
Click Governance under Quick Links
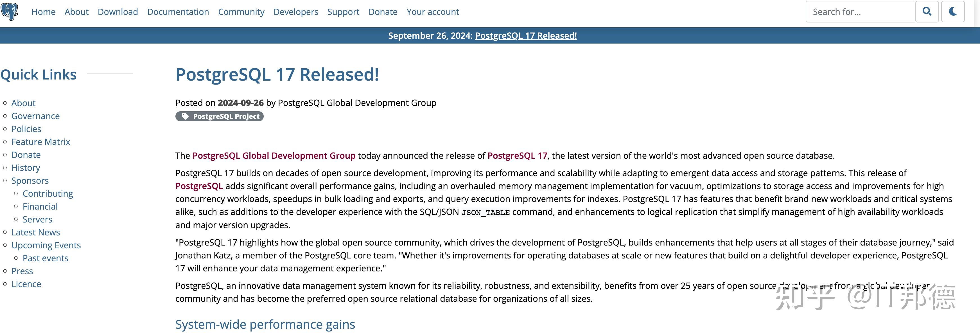[35, 116]
